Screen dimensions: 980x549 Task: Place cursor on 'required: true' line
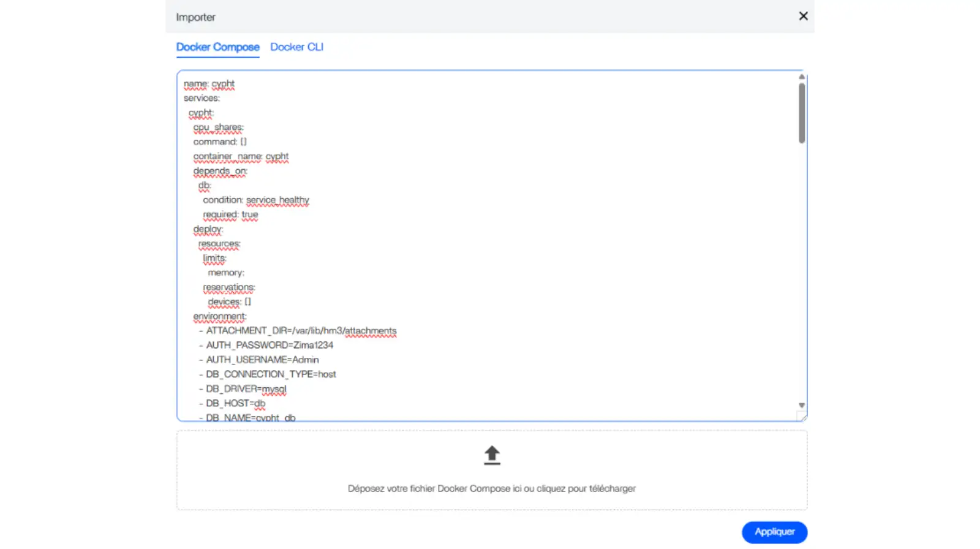tap(230, 214)
